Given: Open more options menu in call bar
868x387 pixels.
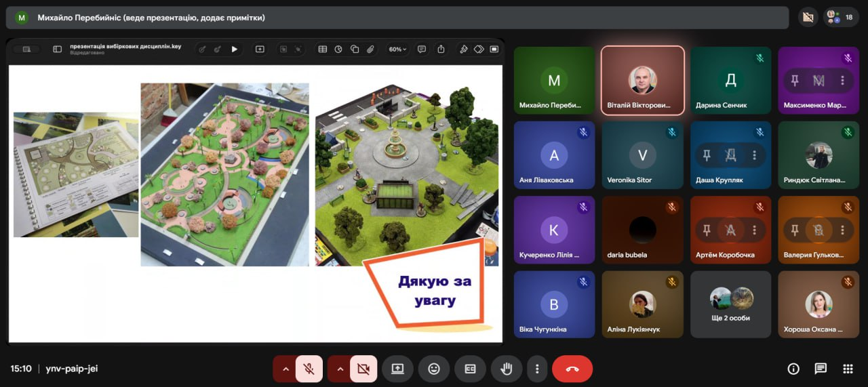Looking at the screenshot, I should tap(537, 369).
